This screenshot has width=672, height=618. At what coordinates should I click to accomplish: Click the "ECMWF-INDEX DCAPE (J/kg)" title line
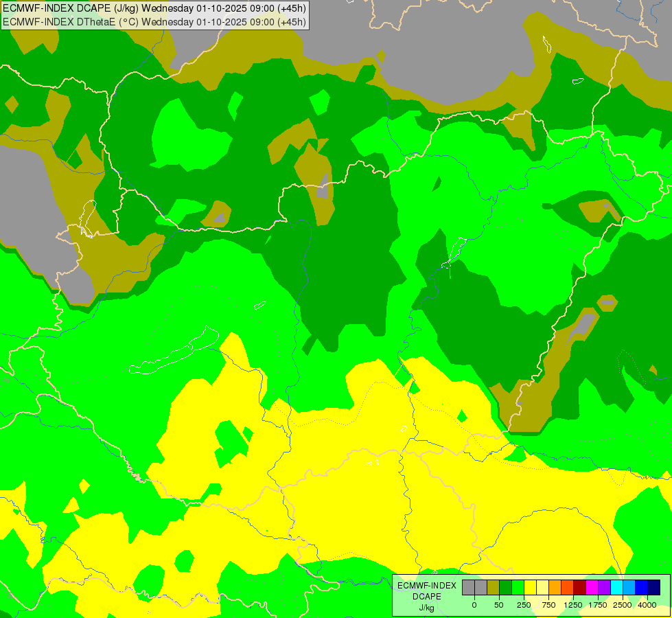coord(154,8)
